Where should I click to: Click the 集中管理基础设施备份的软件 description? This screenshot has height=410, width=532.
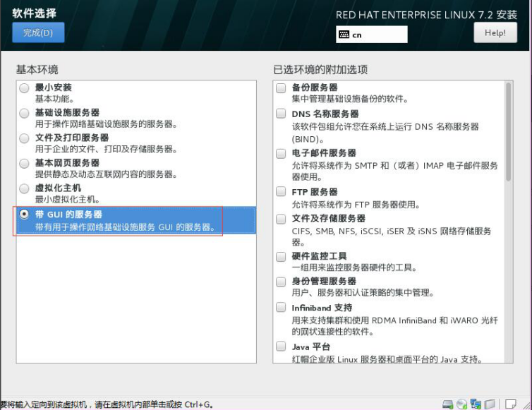tap(350, 99)
